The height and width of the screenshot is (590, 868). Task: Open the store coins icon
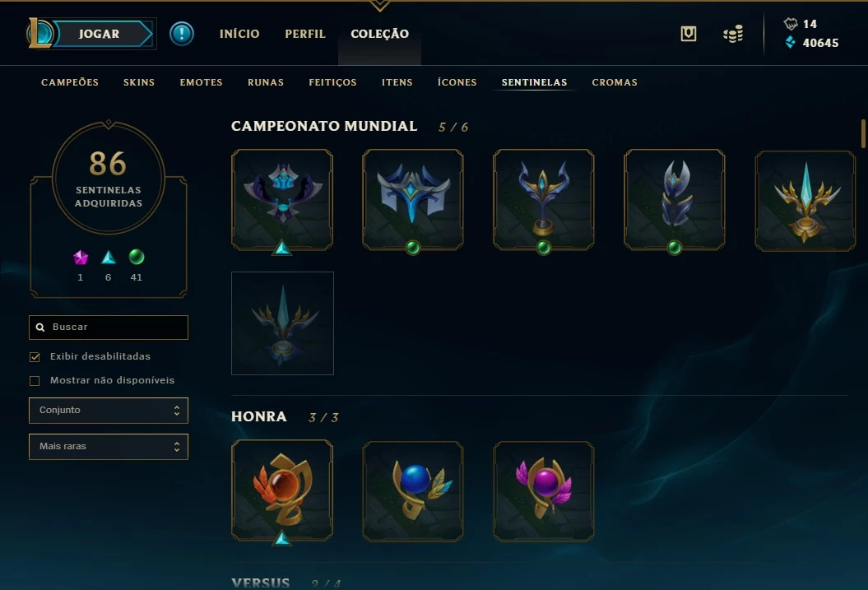(x=733, y=35)
